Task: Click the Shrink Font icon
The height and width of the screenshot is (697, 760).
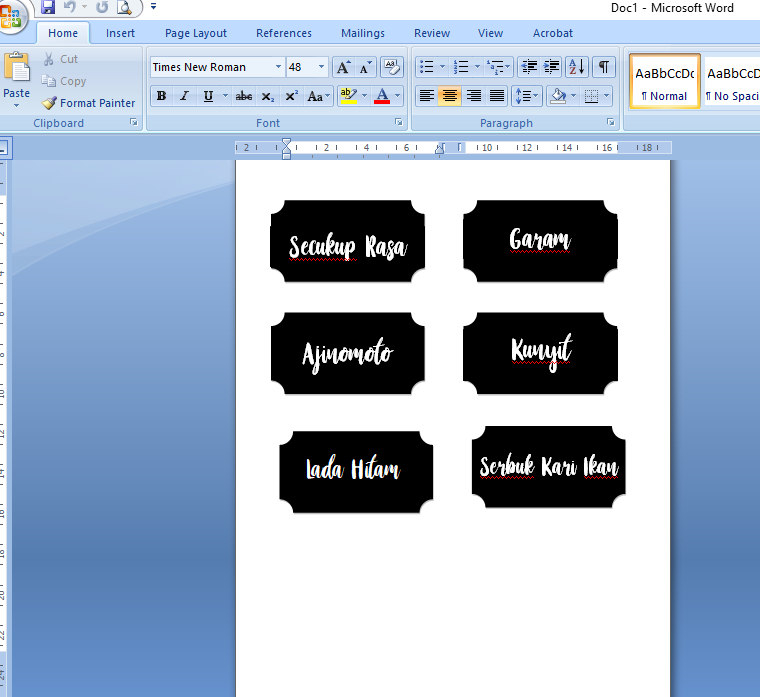Action: click(365, 67)
